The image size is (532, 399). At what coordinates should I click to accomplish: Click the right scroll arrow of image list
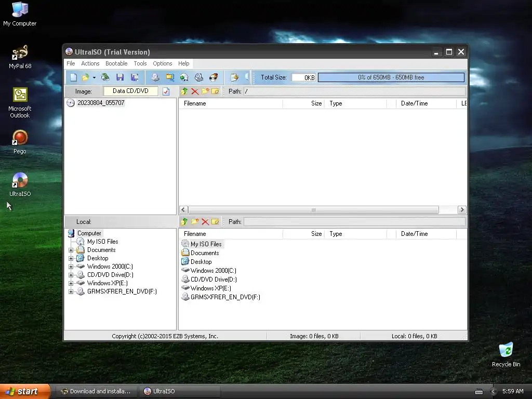[462, 210]
